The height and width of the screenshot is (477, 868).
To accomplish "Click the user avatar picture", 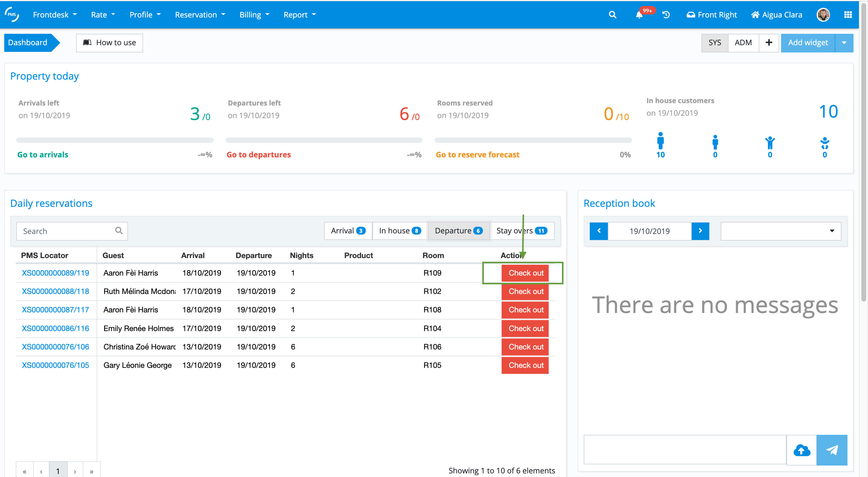I will pyautogui.click(x=823, y=15).
